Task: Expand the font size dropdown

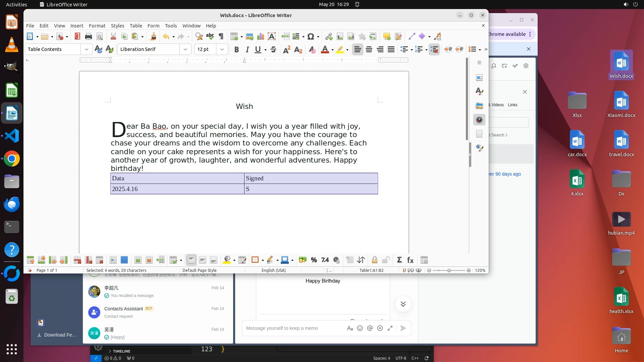Action: (x=222, y=50)
